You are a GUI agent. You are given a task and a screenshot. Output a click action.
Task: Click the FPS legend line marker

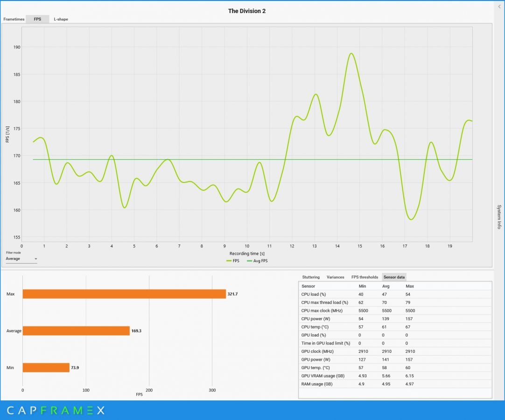[x=229, y=261]
